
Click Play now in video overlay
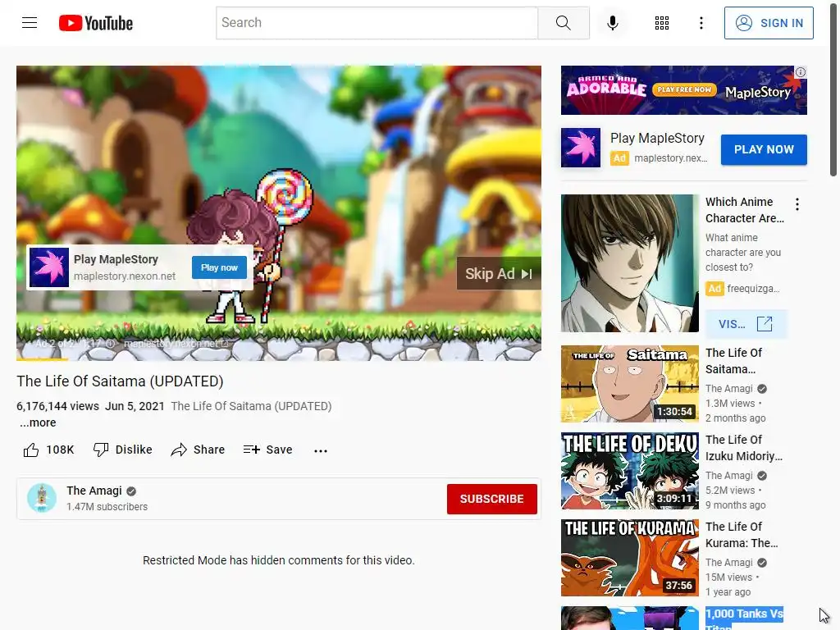pos(219,267)
